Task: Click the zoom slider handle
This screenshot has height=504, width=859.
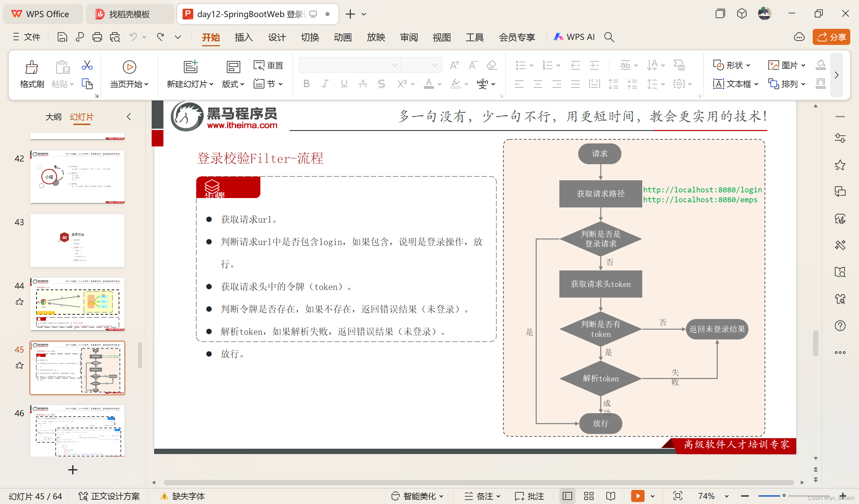Action: pos(784,496)
